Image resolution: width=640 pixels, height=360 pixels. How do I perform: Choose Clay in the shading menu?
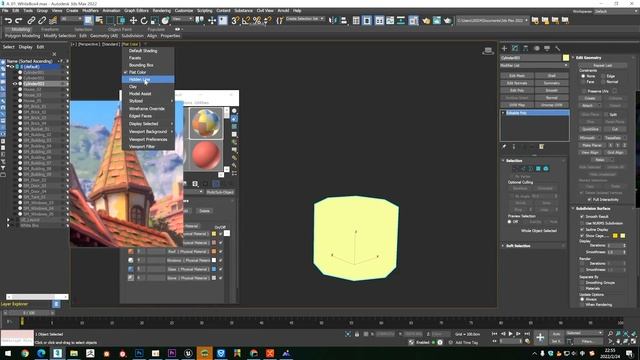coord(148,87)
